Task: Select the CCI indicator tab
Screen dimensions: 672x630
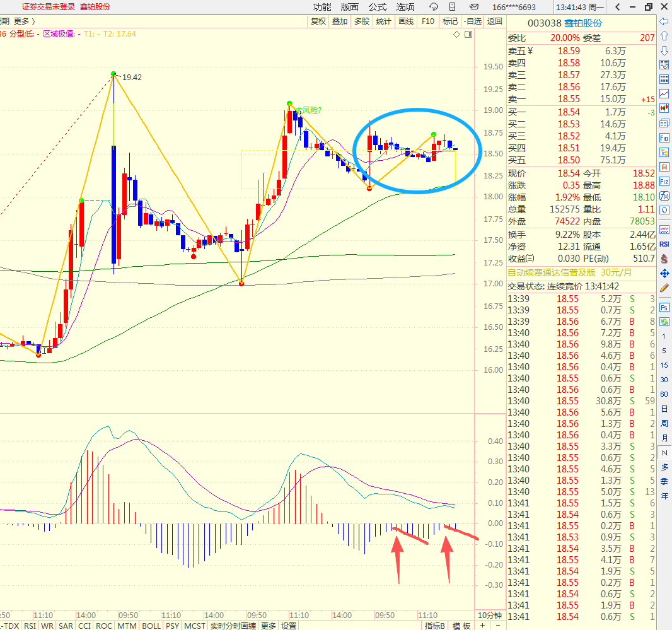Action: [84, 626]
